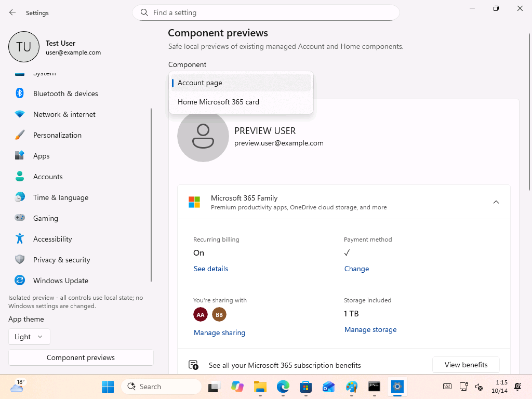Click preview.user@example.com email text
The height and width of the screenshot is (399, 532).
tap(278, 143)
